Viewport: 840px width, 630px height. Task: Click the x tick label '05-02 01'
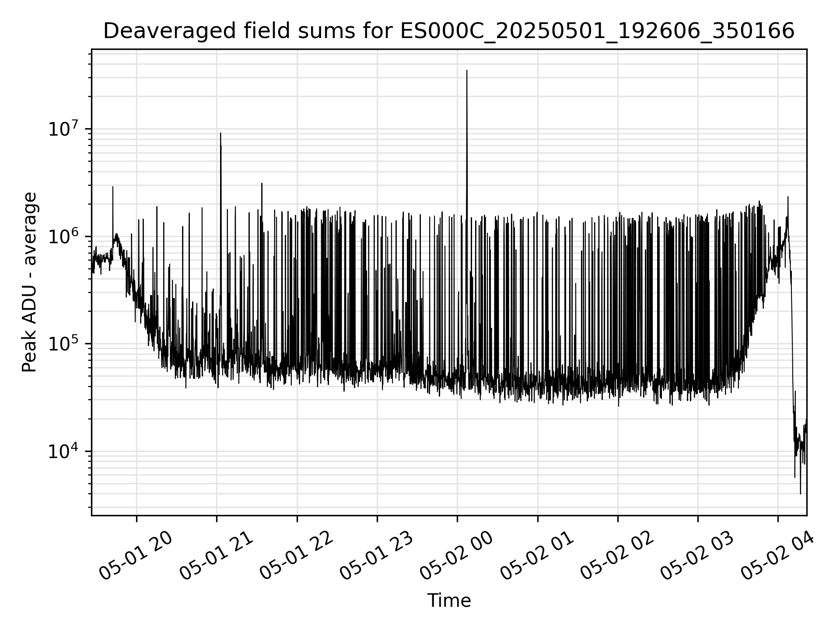tap(537, 556)
